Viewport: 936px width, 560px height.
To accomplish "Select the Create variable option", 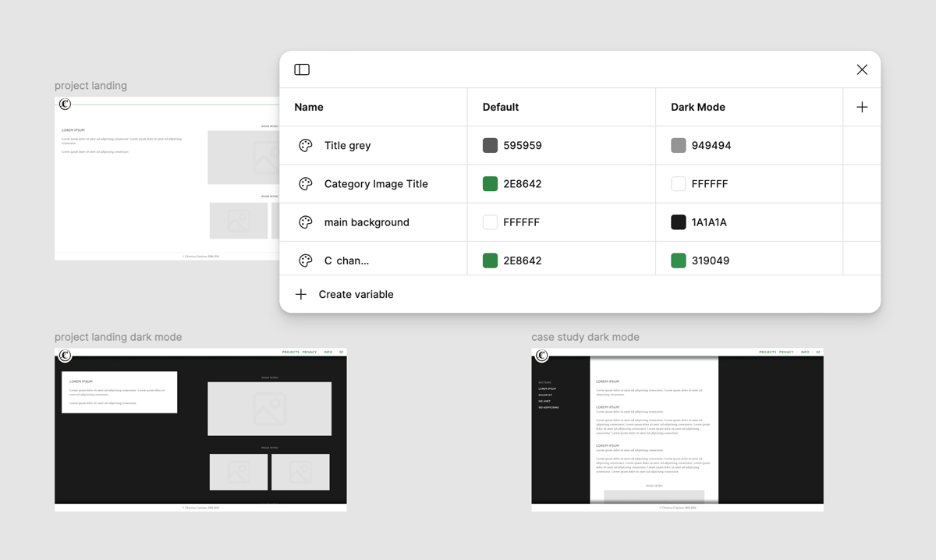I will (x=355, y=294).
